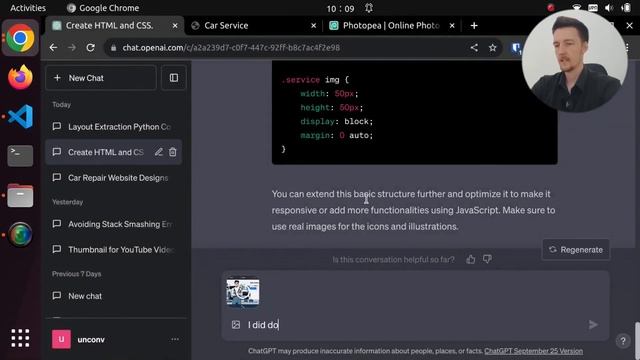
Task: Give thumbs up to conversation
Action: (471, 259)
